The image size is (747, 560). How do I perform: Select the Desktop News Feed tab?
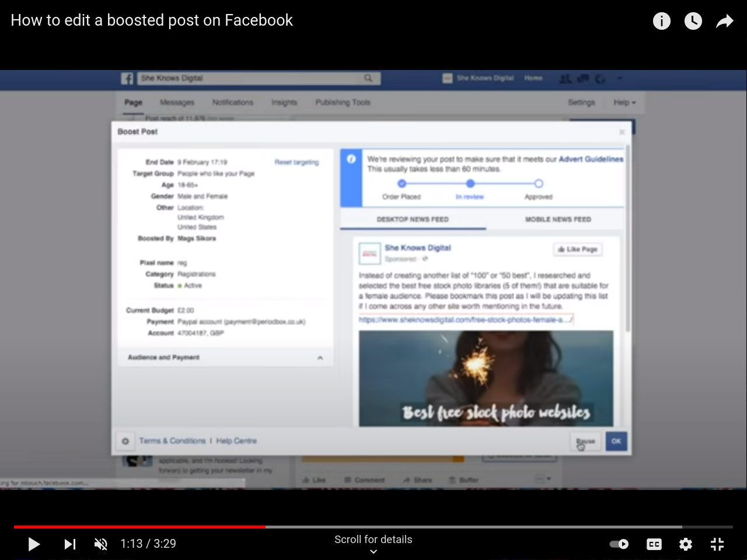click(413, 220)
